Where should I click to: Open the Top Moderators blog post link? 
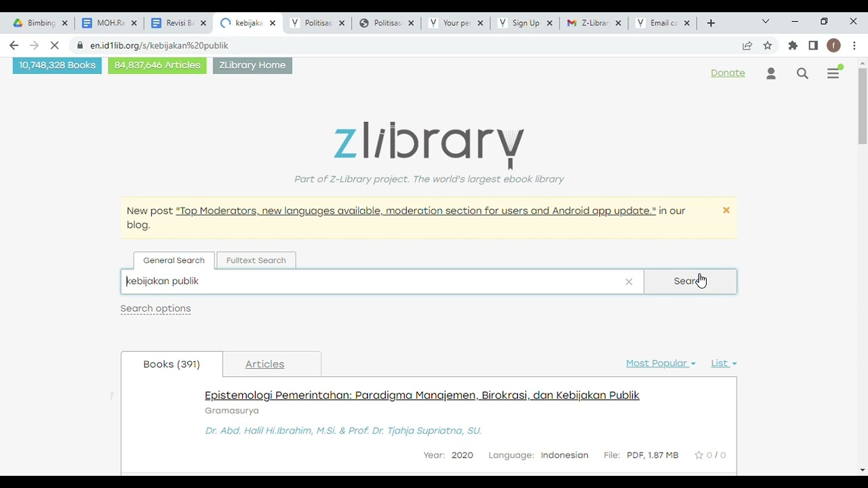416,211
